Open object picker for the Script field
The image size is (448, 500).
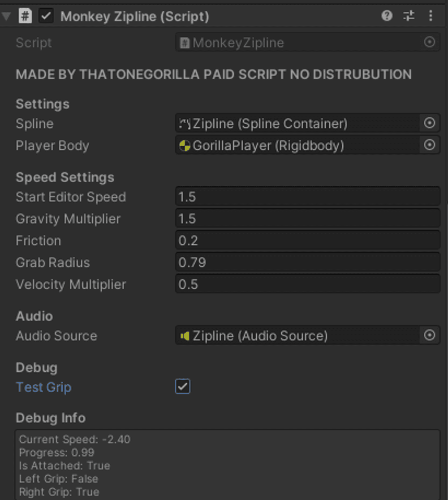[429, 43]
